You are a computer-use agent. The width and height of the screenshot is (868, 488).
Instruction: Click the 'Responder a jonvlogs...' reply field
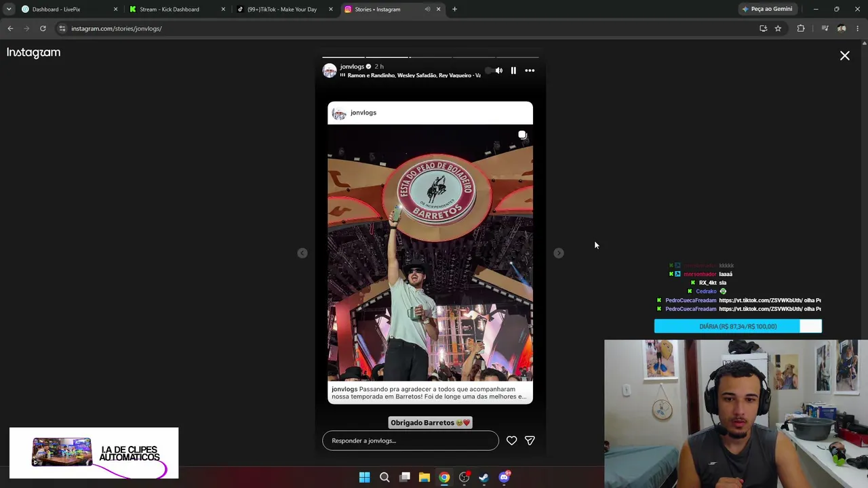tap(410, 441)
